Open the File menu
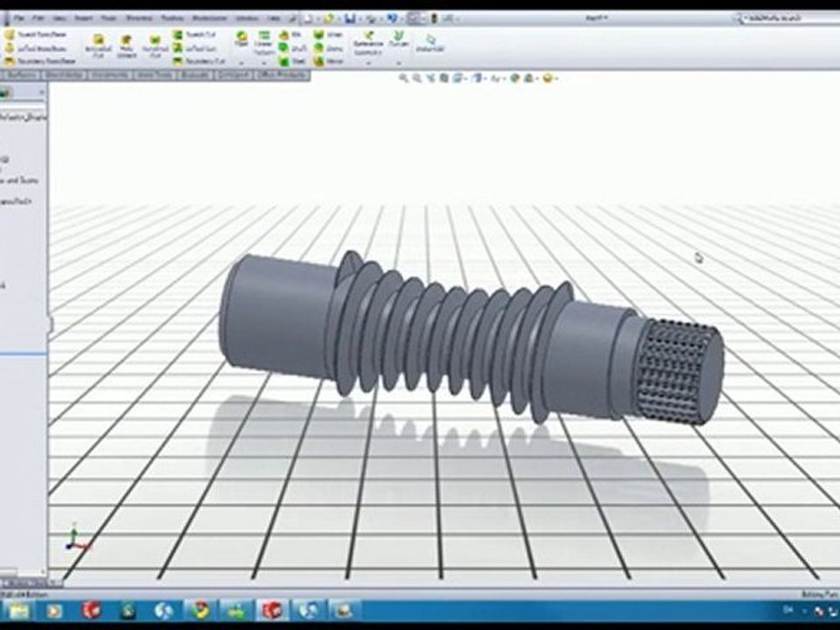Image resolution: width=840 pixels, height=630 pixels. click(19, 18)
